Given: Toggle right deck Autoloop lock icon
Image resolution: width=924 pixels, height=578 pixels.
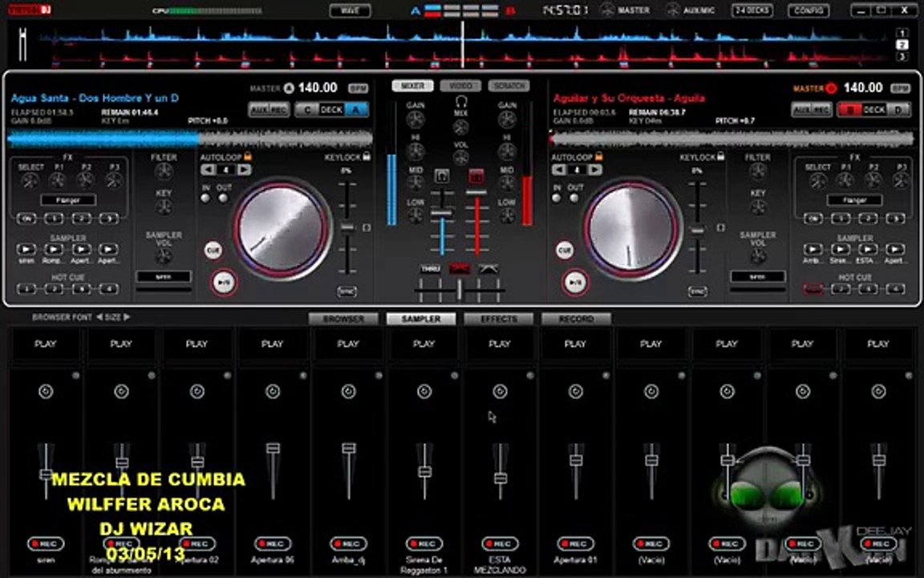Looking at the screenshot, I should point(598,157).
